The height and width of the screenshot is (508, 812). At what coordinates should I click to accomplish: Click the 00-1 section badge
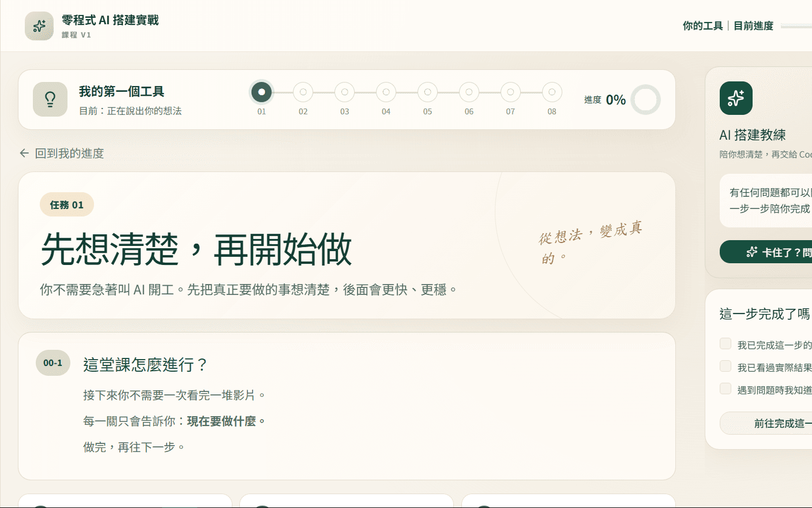coord(53,363)
